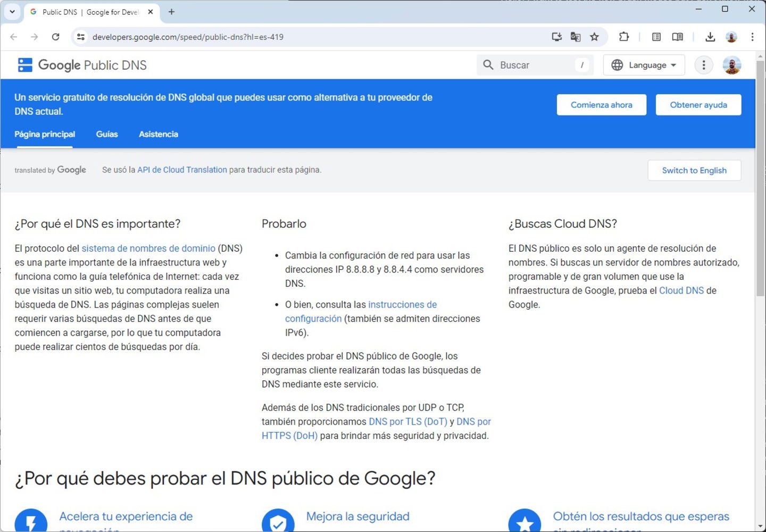The width and height of the screenshot is (766, 532).
Task: Open Chrome profile avatar in toolbar
Action: 731,37
